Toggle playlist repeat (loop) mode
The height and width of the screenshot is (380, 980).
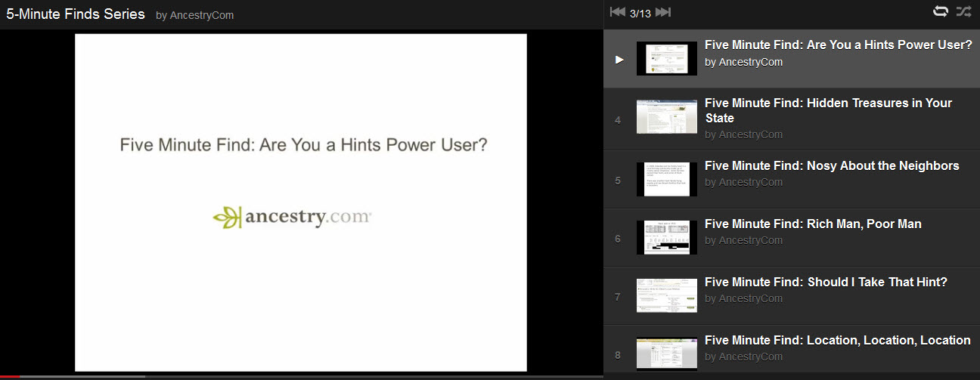tap(941, 11)
